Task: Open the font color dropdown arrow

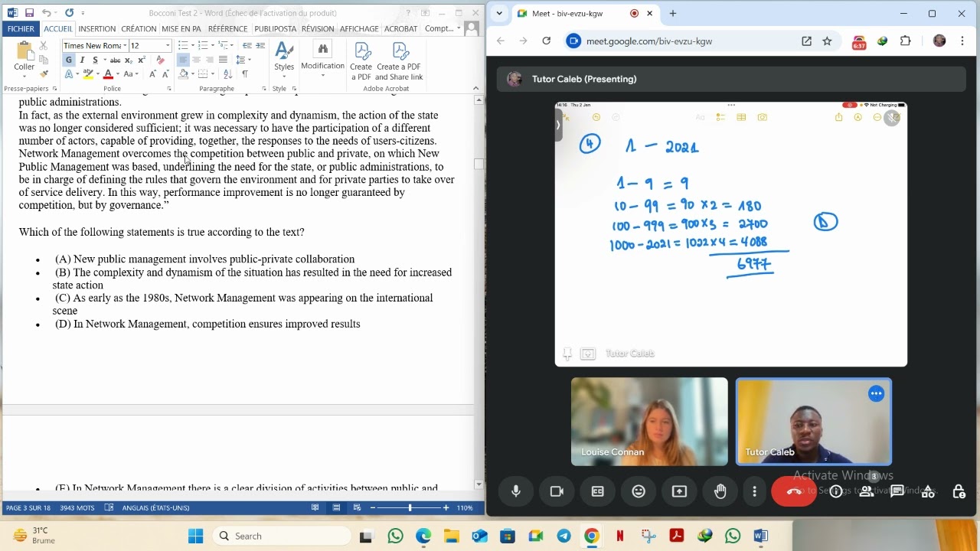Action: [x=117, y=74]
